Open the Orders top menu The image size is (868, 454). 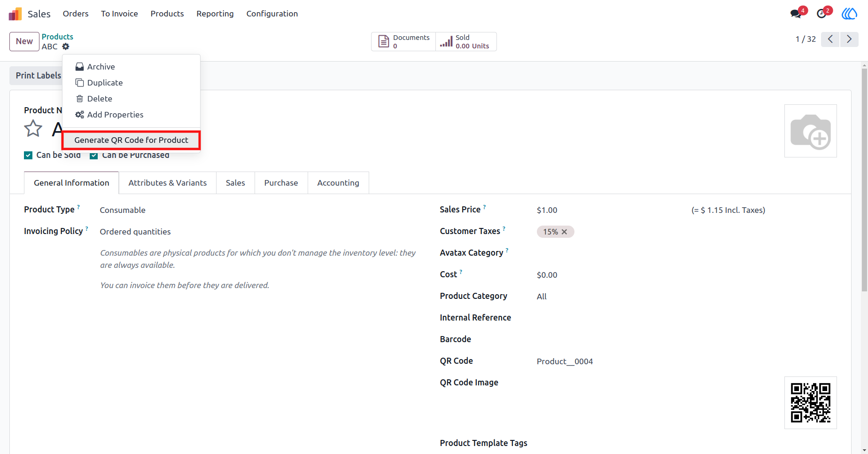[76, 14]
